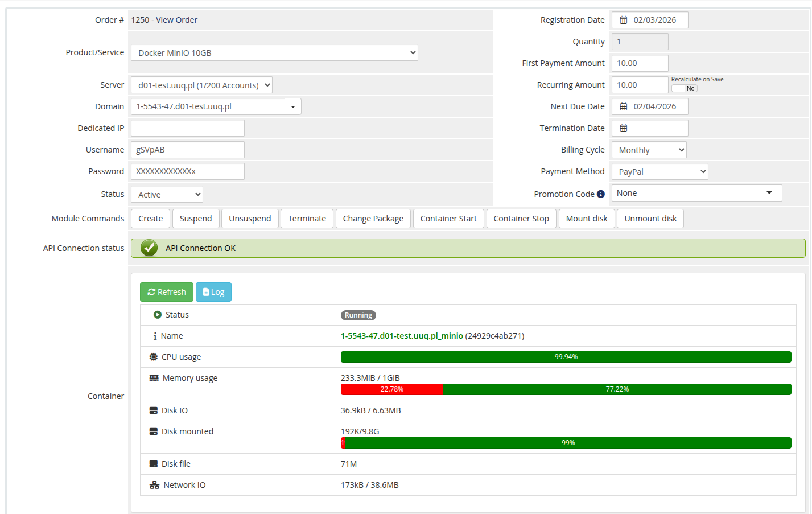Expand the Domain dropdown arrow
The image size is (812, 514).
coord(293,106)
